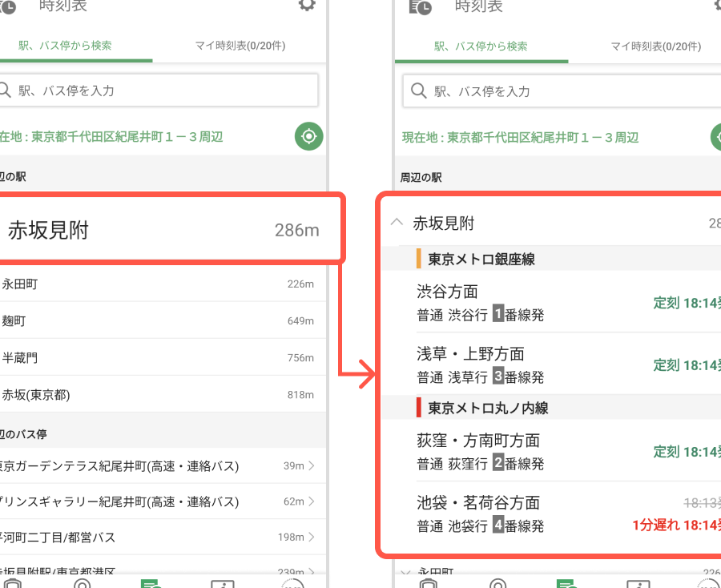Tap information icon in left bottom bar
The image size is (721, 588).
pos(222,583)
